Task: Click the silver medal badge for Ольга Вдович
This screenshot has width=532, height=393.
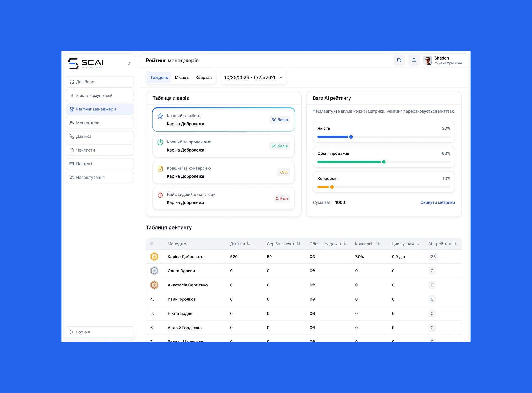Action: point(154,271)
